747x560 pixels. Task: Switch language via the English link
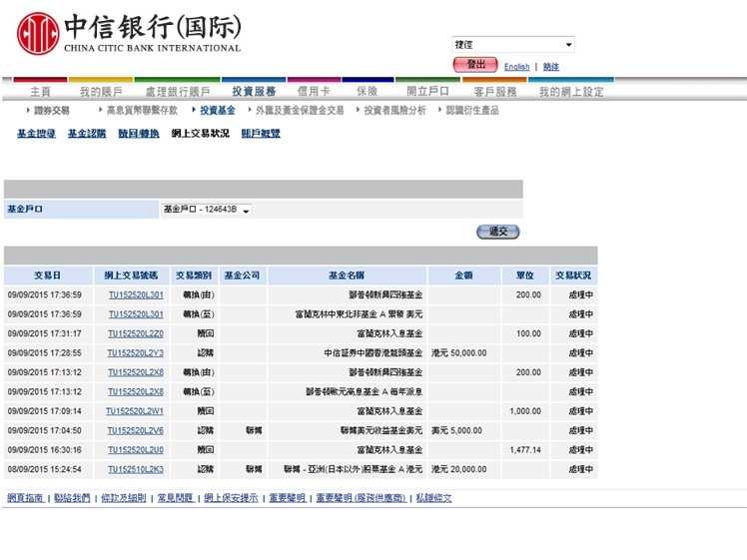(517, 67)
